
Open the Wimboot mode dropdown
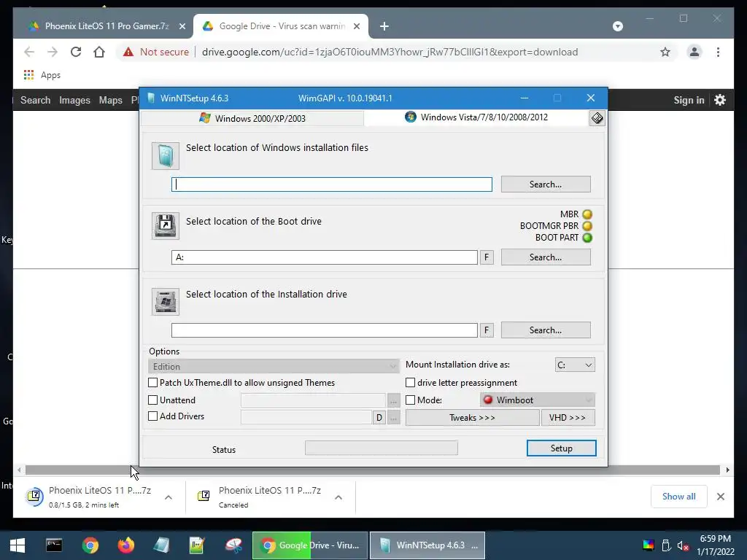(538, 400)
